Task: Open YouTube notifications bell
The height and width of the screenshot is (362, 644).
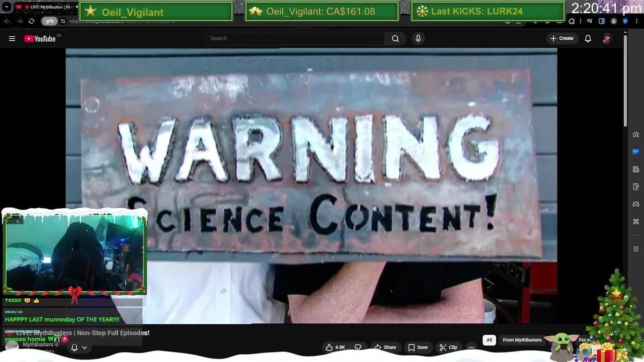Action: click(x=588, y=38)
